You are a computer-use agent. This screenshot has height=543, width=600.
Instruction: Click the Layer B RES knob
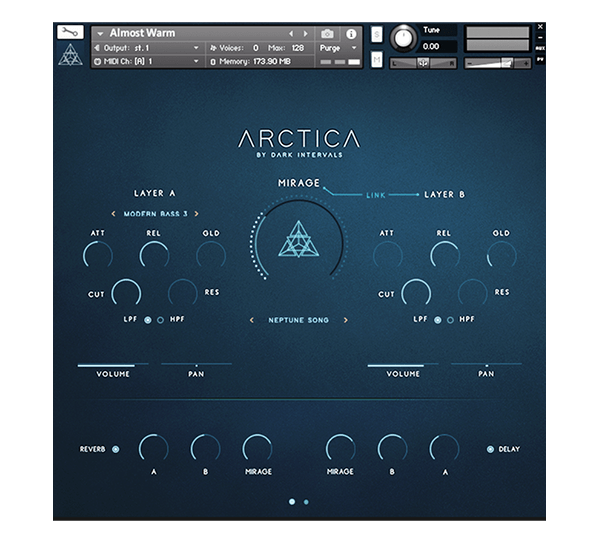tap(473, 294)
